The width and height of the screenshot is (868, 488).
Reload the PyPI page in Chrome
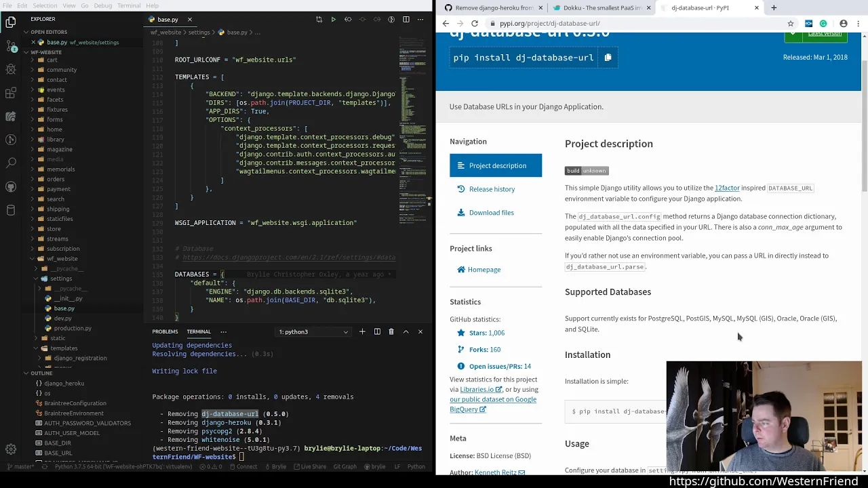click(475, 23)
